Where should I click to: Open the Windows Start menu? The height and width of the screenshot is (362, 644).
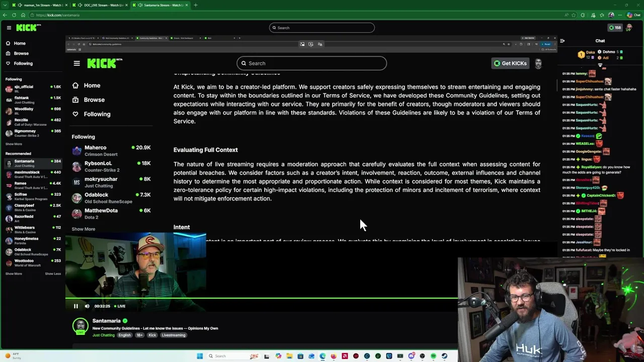click(x=200, y=356)
